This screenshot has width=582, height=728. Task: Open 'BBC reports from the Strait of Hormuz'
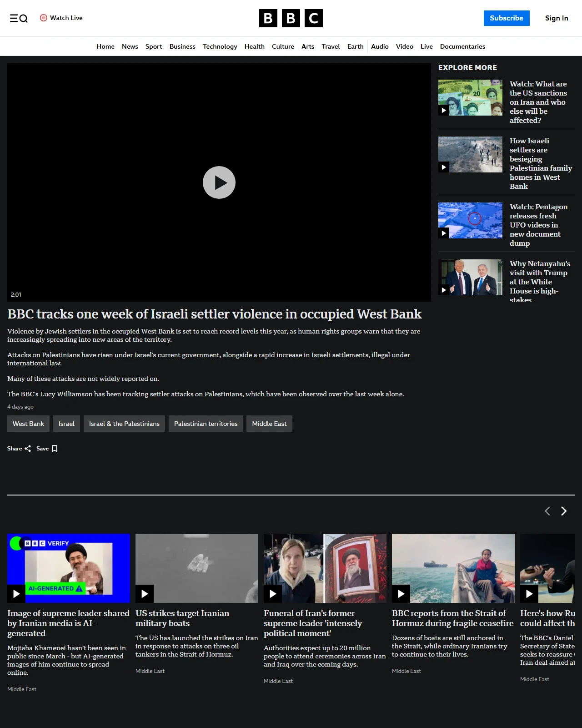click(x=453, y=618)
